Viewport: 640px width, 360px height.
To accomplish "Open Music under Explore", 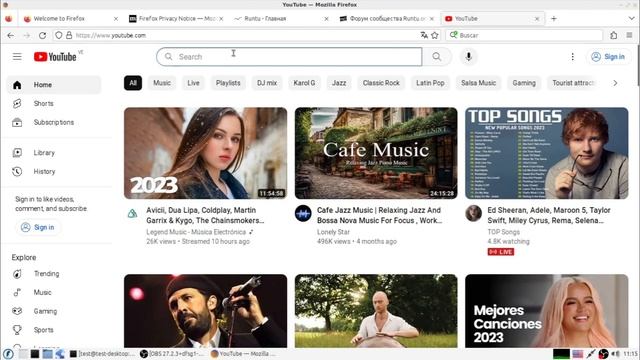I will click(x=54, y=293).
